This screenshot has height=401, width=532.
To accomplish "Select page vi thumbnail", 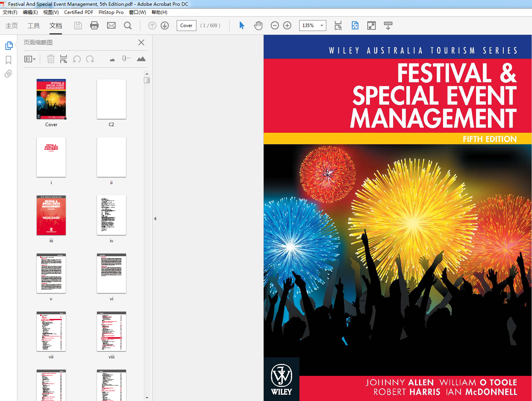I will pyautogui.click(x=111, y=273).
